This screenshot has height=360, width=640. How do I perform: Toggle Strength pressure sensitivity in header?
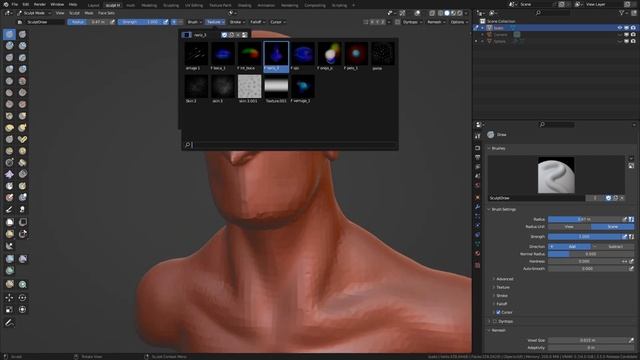(x=165, y=22)
